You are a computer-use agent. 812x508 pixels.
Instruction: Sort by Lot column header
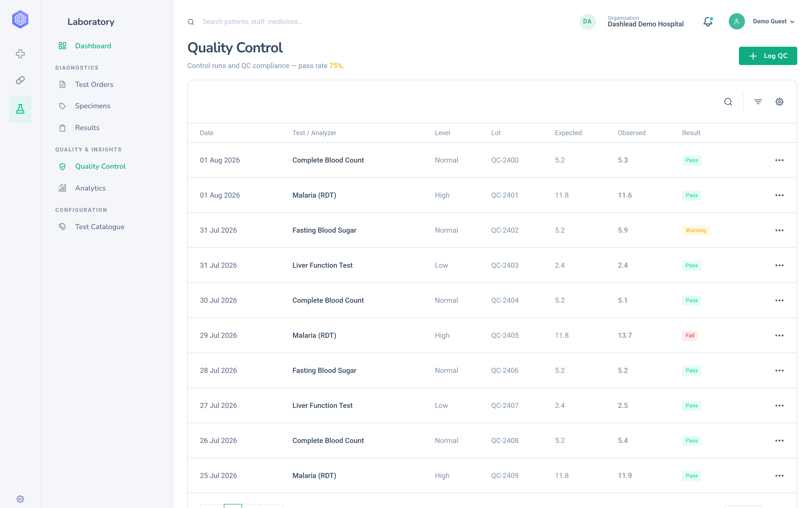pos(496,133)
